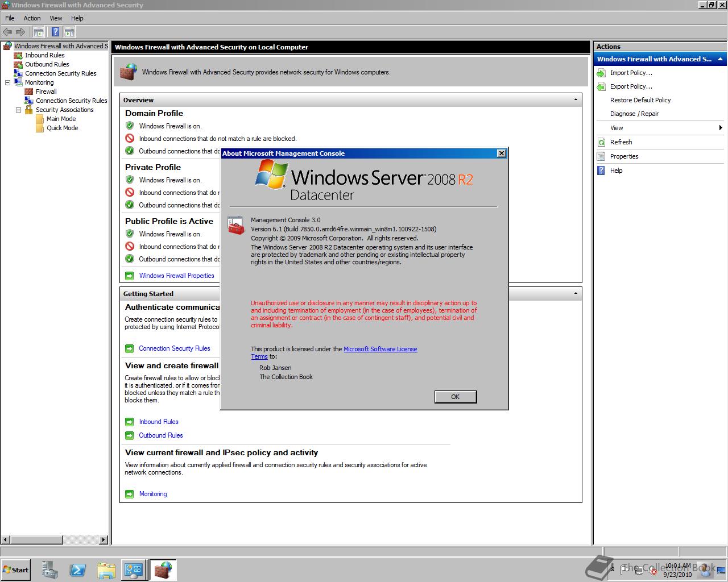Collapse the Security Associations node
The width and height of the screenshot is (728, 582).
[18, 110]
